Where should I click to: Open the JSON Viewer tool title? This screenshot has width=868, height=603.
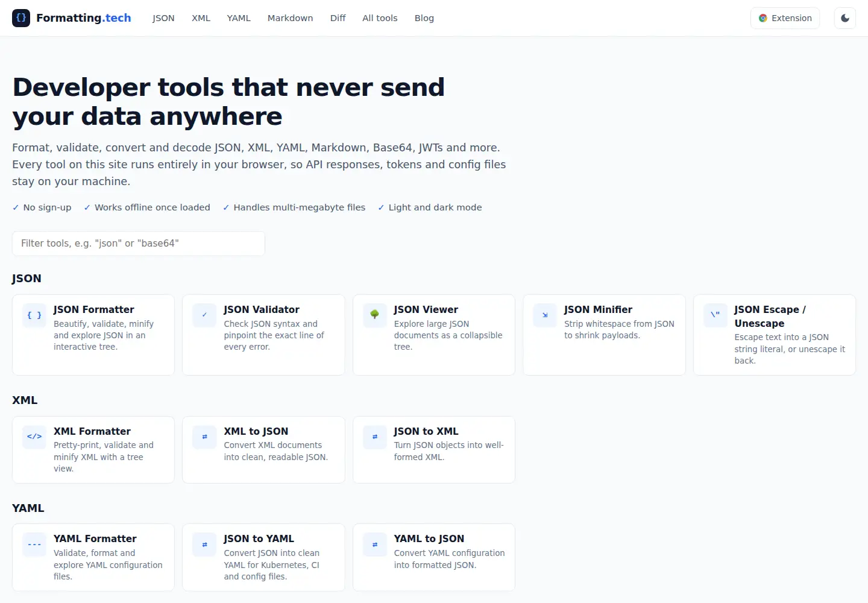[426, 309]
